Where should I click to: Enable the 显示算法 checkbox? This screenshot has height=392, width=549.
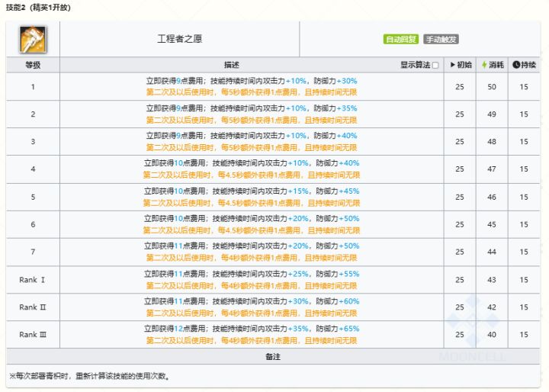pyautogui.click(x=435, y=66)
